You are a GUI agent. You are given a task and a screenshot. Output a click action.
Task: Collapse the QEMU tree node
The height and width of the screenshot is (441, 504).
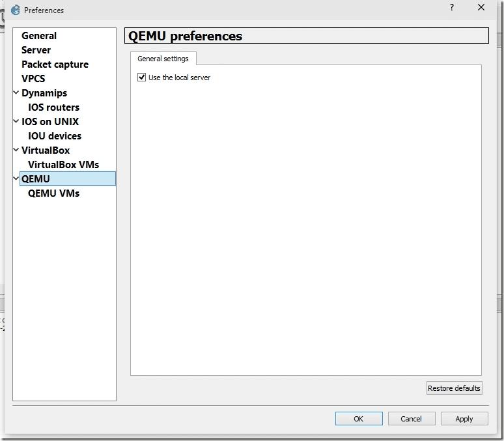pos(16,178)
